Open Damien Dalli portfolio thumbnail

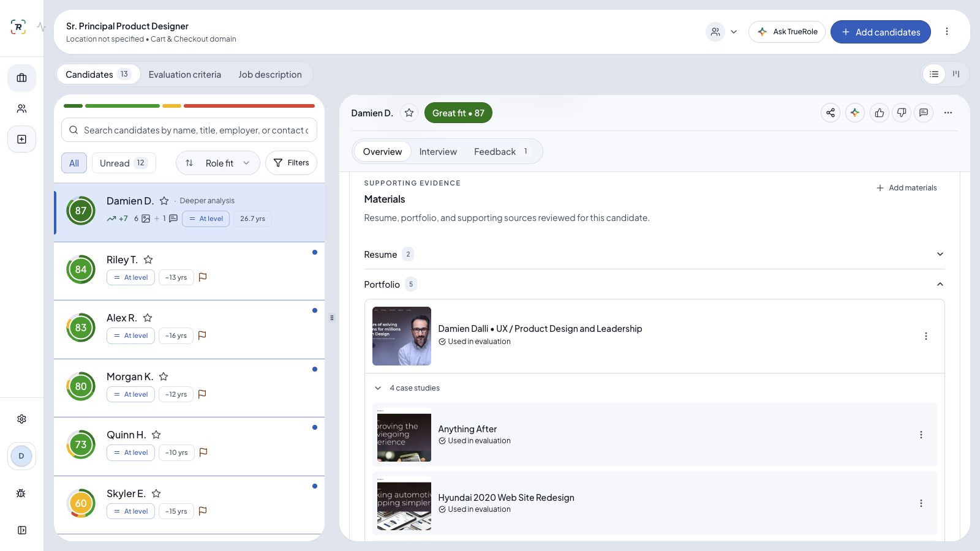pos(402,336)
